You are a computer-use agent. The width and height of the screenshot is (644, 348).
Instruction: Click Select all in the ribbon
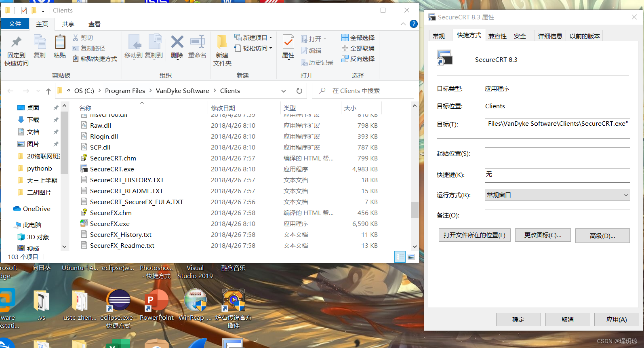[358, 38]
